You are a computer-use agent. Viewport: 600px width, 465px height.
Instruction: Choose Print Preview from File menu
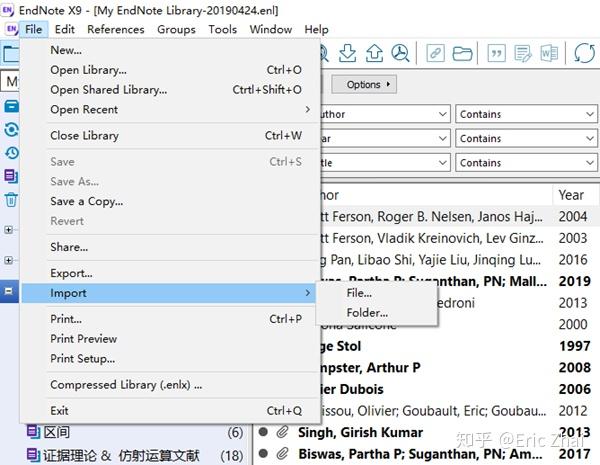click(x=170, y=339)
